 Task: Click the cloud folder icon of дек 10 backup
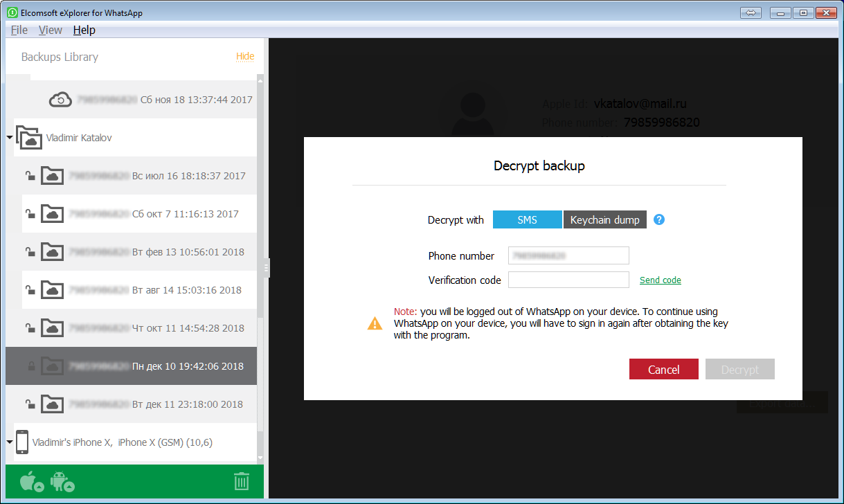pyautogui.click(x=52, y=366)
